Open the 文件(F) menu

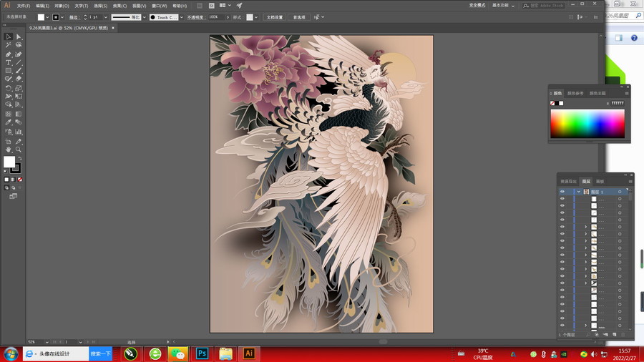24,6
